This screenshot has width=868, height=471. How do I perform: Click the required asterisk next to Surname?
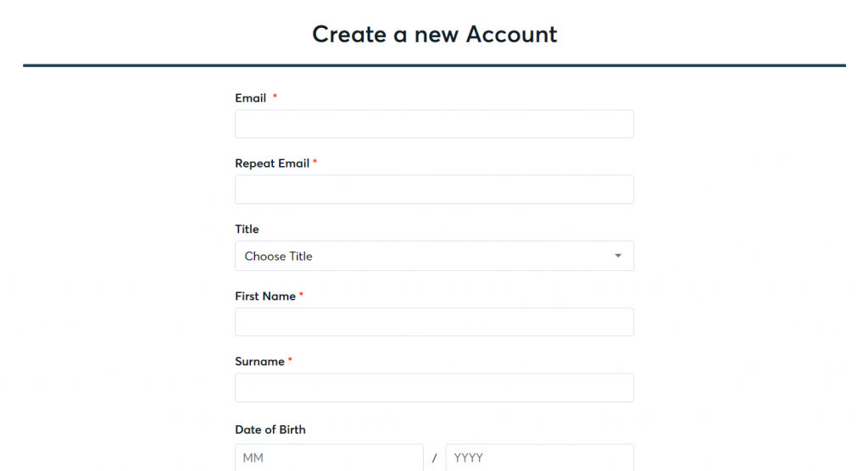tap(290, 360)
